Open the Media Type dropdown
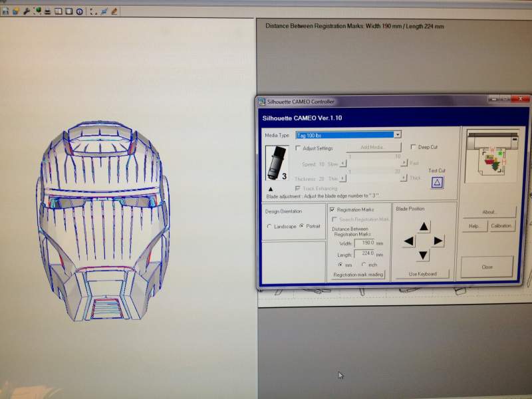The height and width of the screenshot is (399, 532). point(398,135)
